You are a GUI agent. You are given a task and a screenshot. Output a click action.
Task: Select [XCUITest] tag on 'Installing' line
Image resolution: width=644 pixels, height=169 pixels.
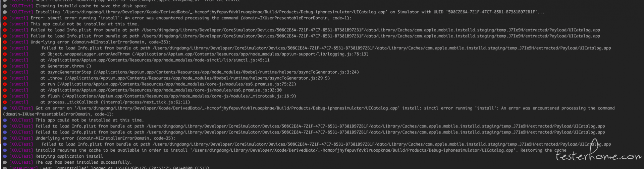(x=21, y=12)
